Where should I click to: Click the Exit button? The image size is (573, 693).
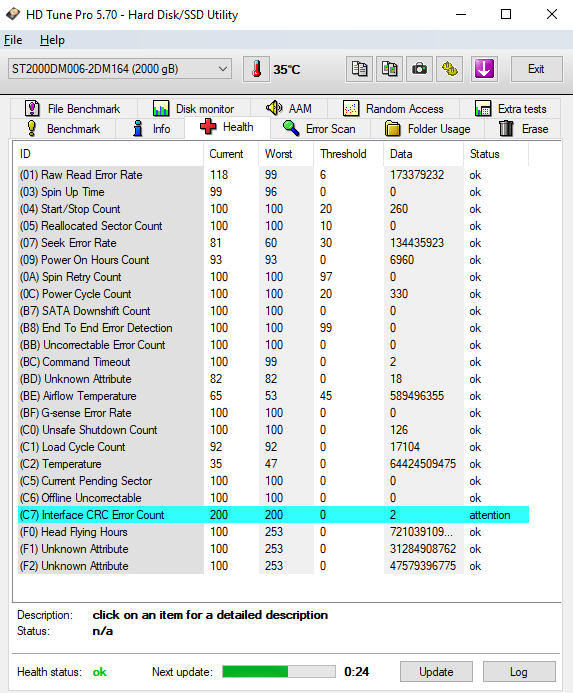click(x=536, y=69)
